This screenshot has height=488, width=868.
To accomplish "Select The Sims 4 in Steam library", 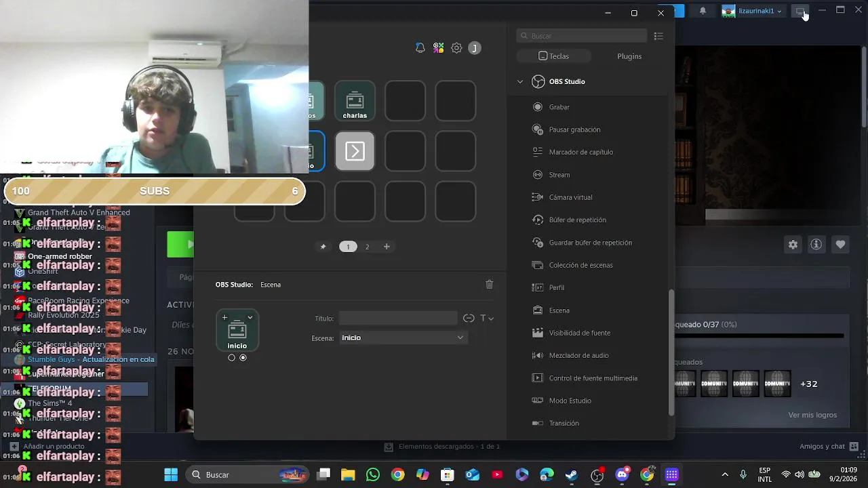I will tap(50, 403).
